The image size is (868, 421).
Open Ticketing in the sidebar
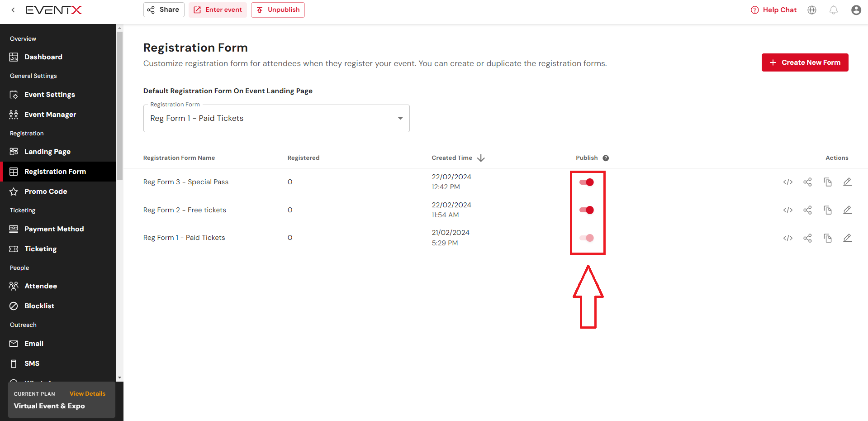pos(58,249)
